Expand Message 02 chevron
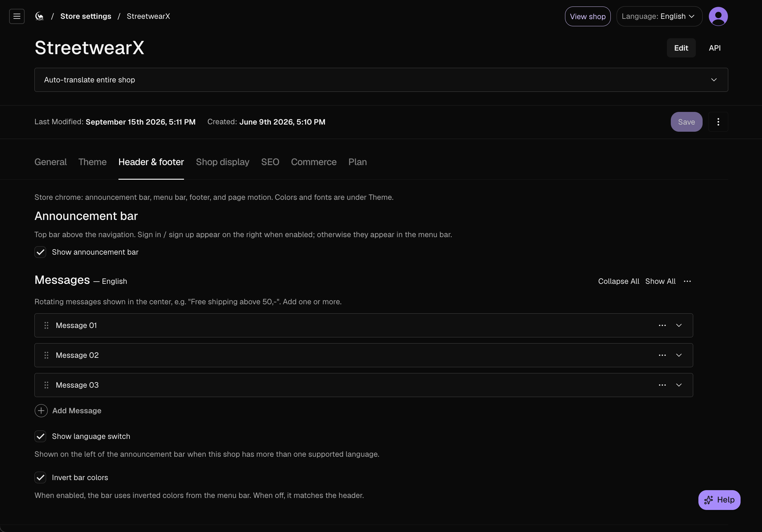The image size is (762, 532). pos(679,355)
